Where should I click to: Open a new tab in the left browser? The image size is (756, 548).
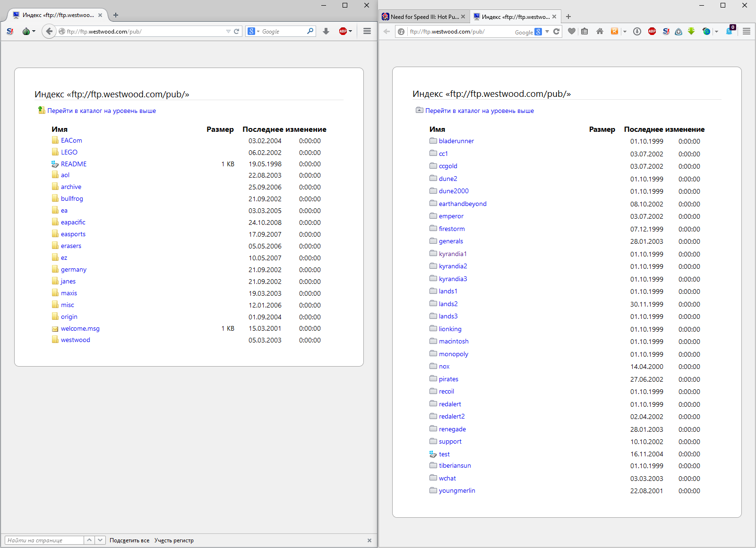116,15
